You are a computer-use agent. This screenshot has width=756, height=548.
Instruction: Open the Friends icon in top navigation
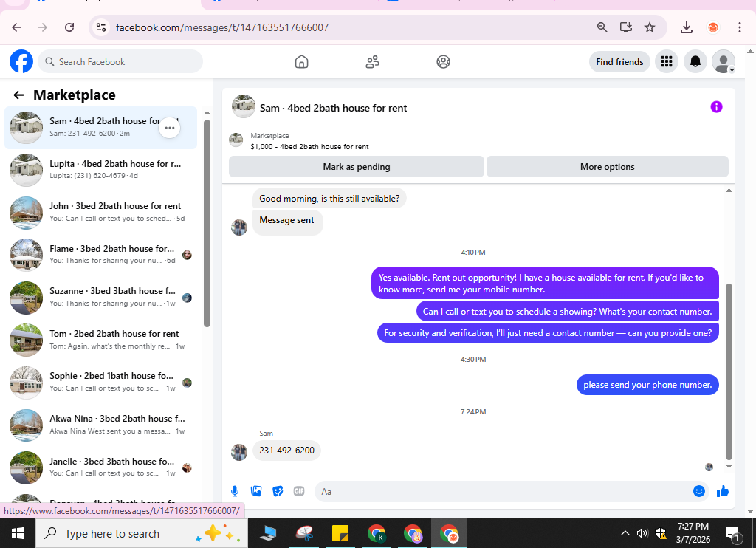click(x=372, y=62)
